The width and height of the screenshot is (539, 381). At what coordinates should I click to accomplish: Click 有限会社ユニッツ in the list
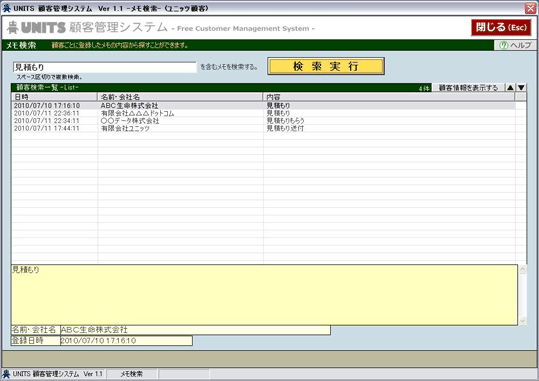pyautogui.click(x=125, y=128)
